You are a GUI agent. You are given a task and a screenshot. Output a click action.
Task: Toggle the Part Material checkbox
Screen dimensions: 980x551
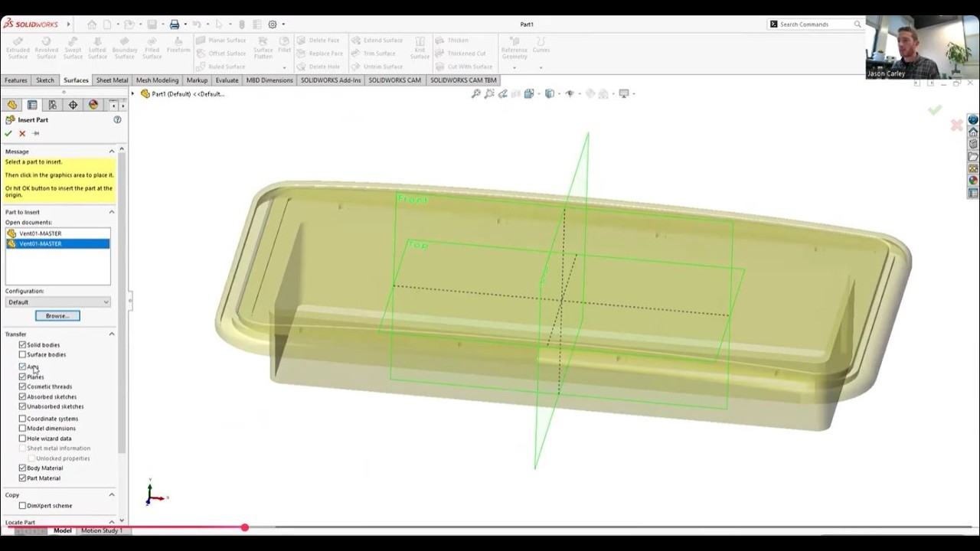coord(22,478)
